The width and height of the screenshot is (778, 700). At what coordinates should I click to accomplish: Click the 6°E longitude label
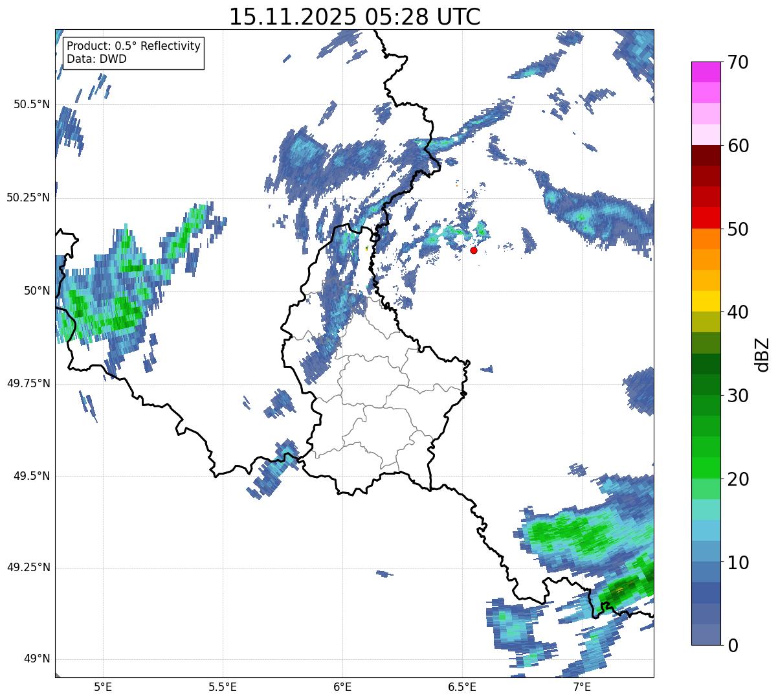pos(342,686)
